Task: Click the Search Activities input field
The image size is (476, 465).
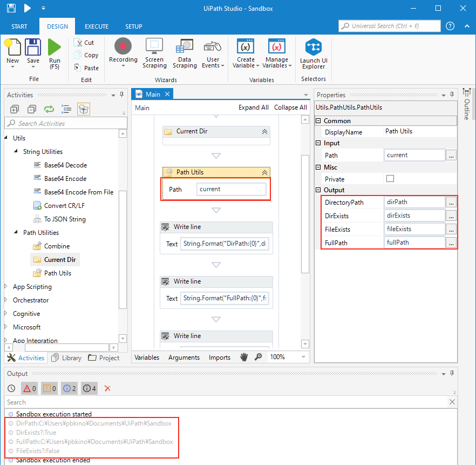Action: tap(65, 123)
